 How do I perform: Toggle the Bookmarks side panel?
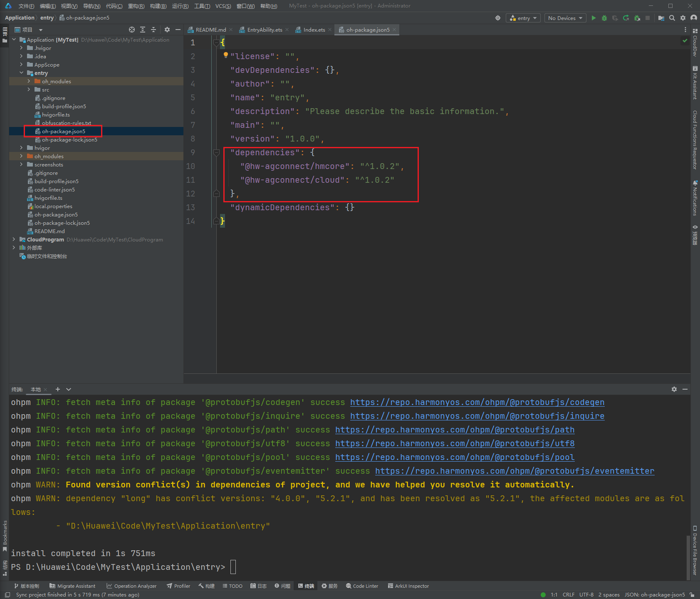point(5,536)
